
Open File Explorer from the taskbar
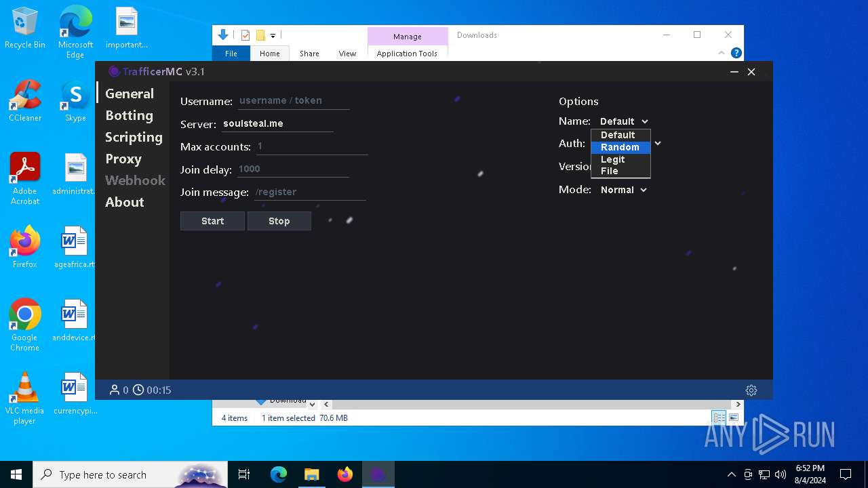(x=312, y=474)
